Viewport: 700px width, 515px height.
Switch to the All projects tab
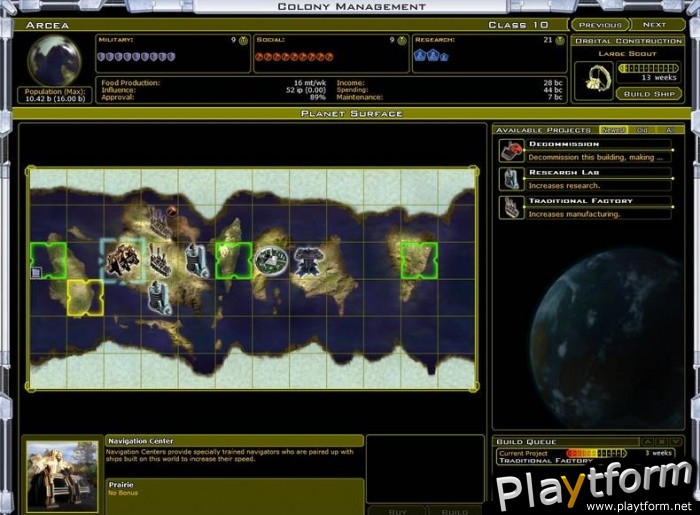pyautogui.click(x=669, y=130)
